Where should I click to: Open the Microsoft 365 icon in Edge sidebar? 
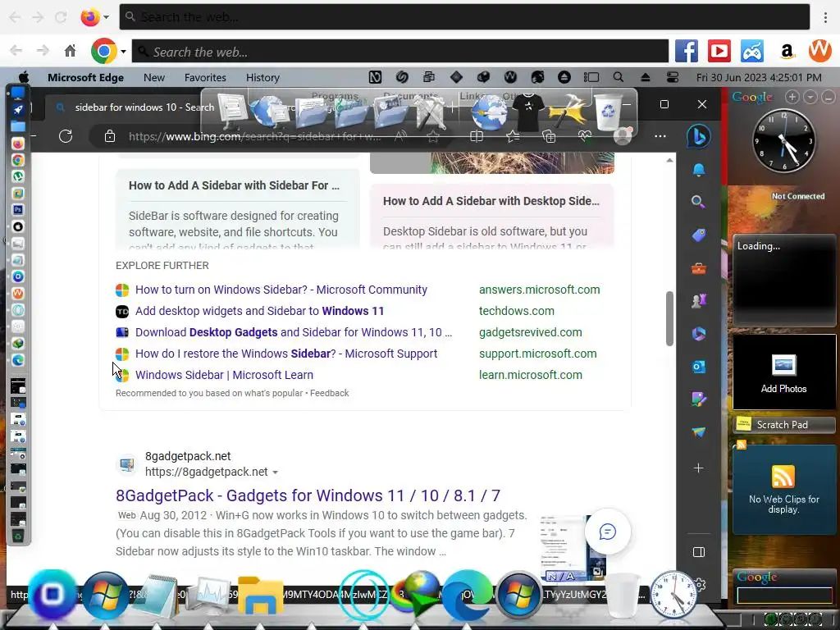point(699,334)
